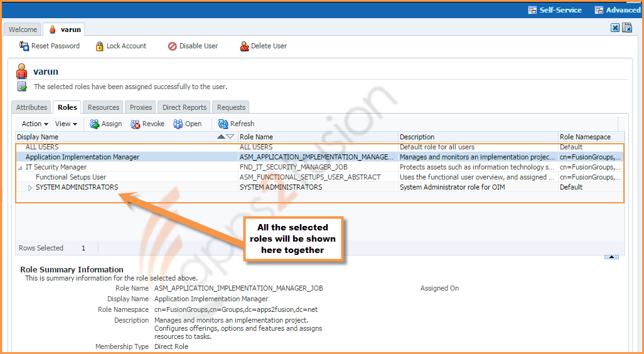The image size is (644, 354).
Task: Click the ASM_APPLICATION_IMPLEMENTATION_MANAGER_JOB value in summary
Action: click(239, 288)
